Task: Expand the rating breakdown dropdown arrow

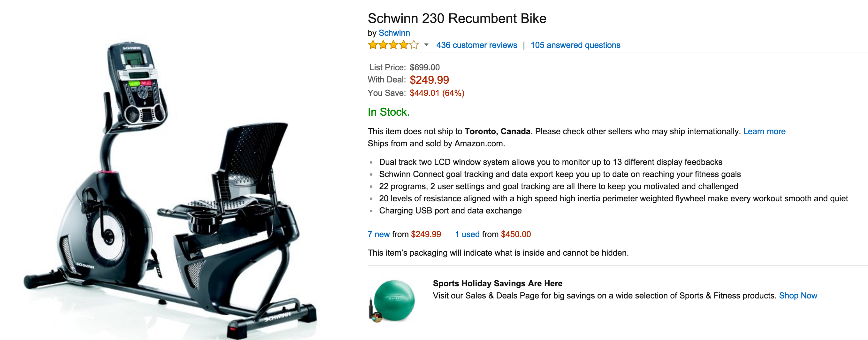Action: [426, 45]
